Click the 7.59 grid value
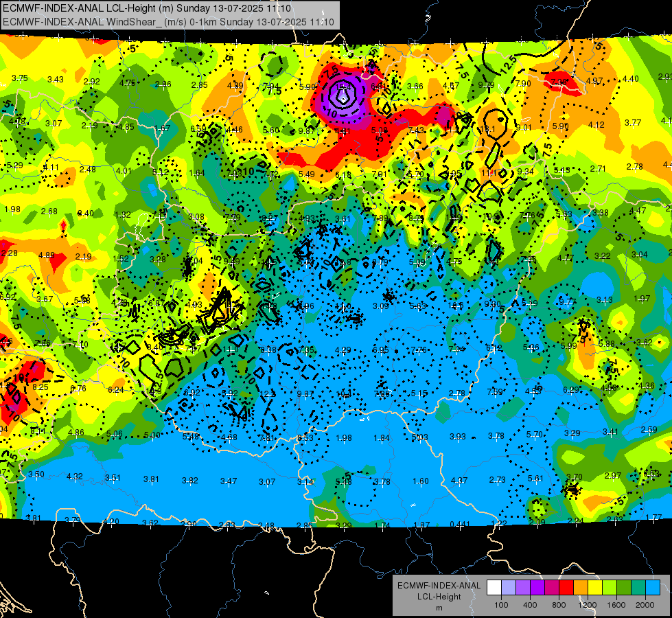672x618 pixels. click(x=495, y=392)
